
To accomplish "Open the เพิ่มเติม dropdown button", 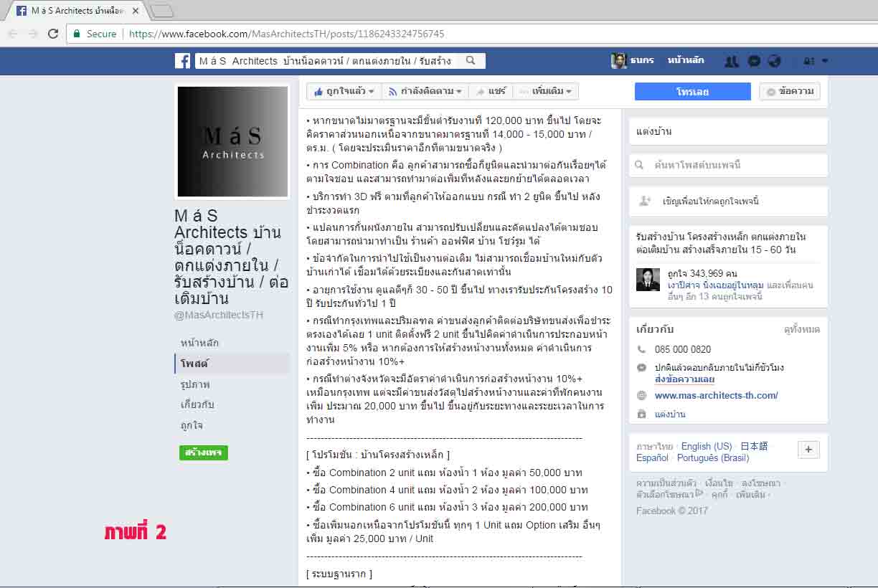I will click(x=546, y=91).
